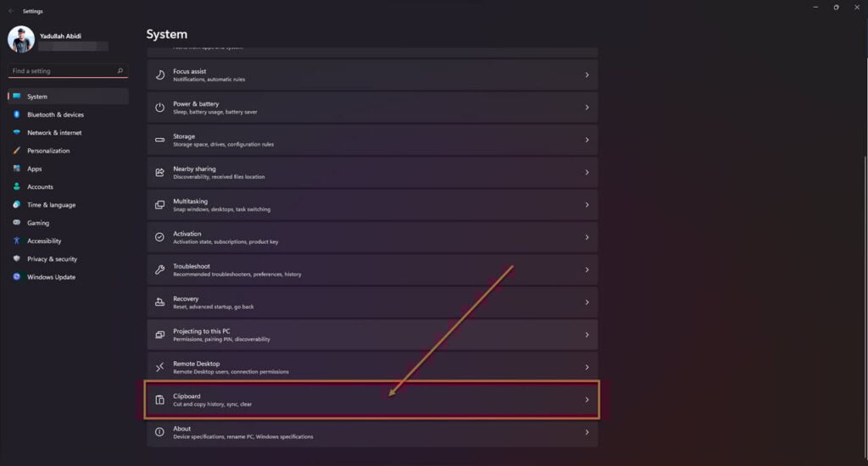Click the Apps grid icon in sidebar
Screen dimensions: 868x466
coord(17,169)
